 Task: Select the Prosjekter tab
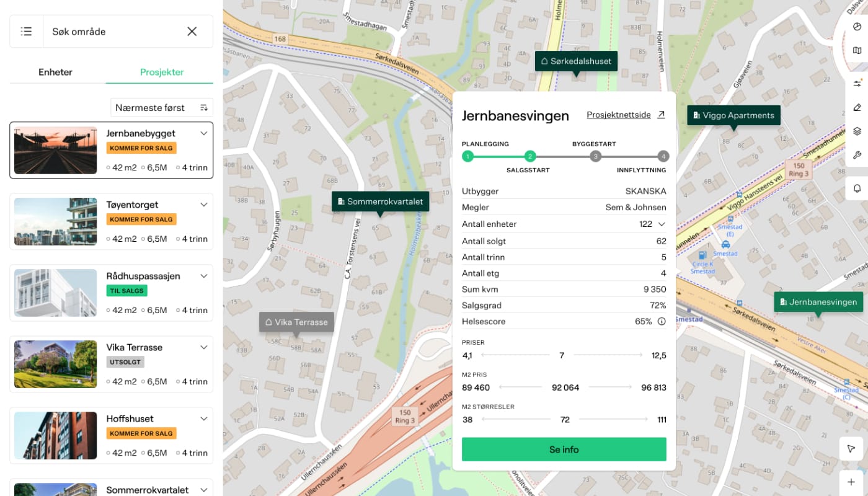[x=162, y=72]
